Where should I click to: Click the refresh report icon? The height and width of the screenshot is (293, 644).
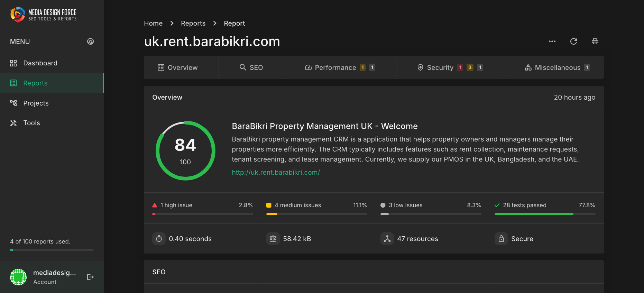click(x=573, y=42)
